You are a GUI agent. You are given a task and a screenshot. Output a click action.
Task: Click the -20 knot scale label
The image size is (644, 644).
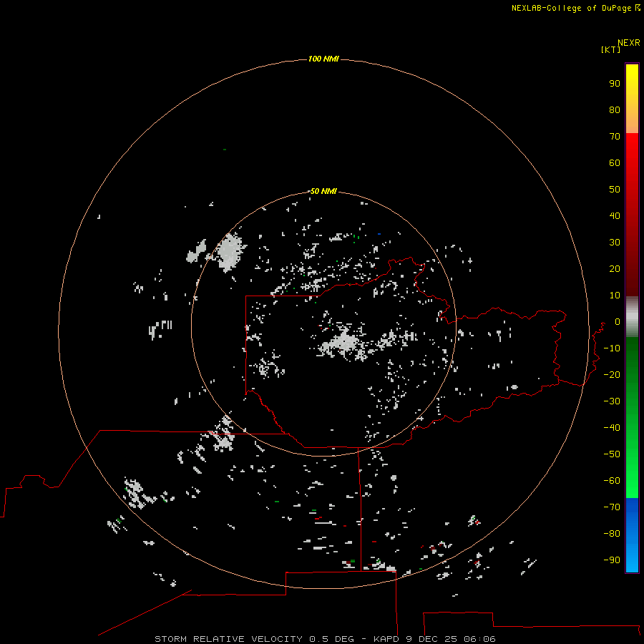[612, 374]
